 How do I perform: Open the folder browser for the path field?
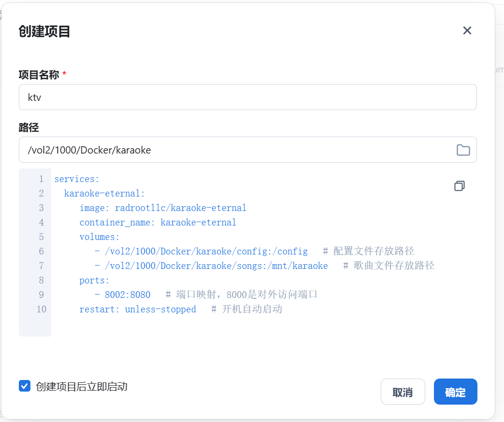tap(463, 150)
